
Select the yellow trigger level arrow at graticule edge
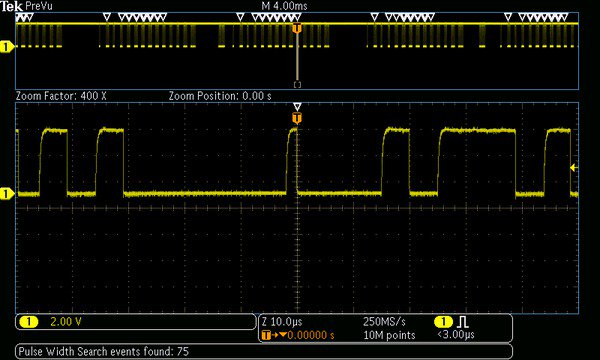[x=573, y=168]
